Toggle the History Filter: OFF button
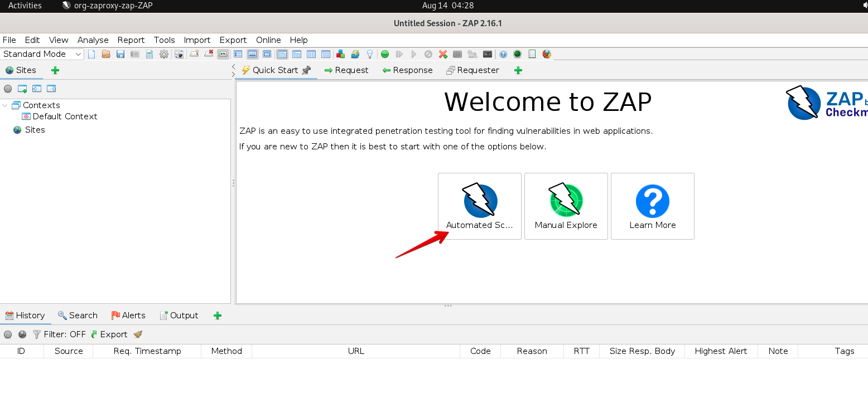Image resolution: width=868 pixels, height=403 pixels. (x=59, y=334)
